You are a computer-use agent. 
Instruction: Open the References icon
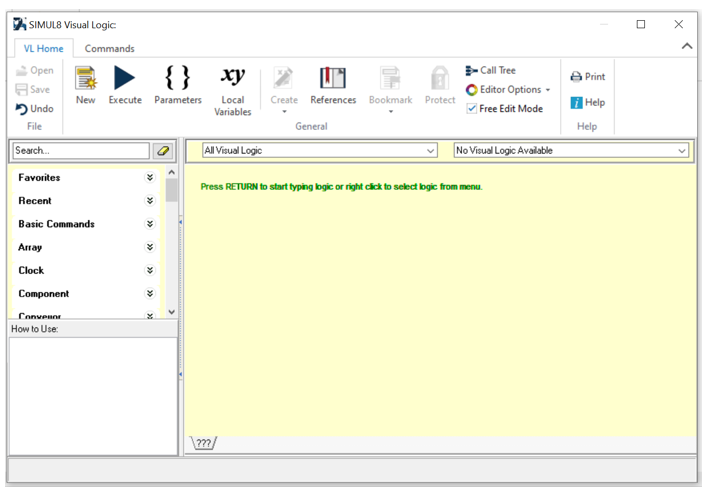(333, 79)
